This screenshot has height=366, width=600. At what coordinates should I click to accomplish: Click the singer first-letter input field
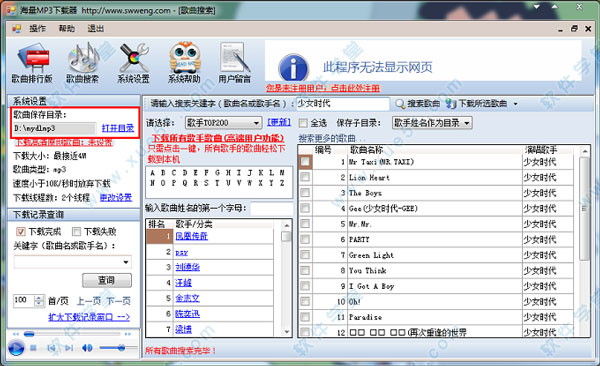coord(272,209)
